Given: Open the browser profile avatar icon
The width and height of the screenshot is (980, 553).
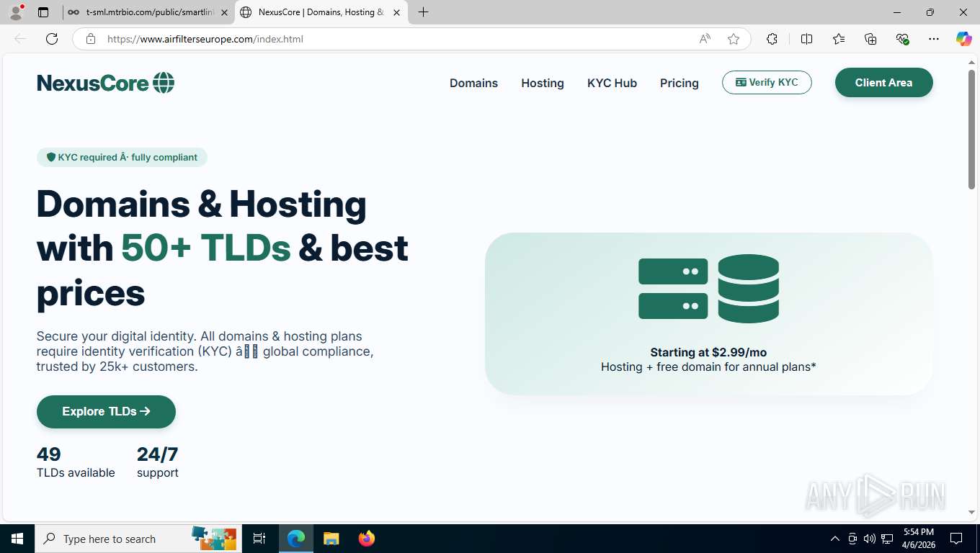Looking at the screenshot, I should point(16,12).
